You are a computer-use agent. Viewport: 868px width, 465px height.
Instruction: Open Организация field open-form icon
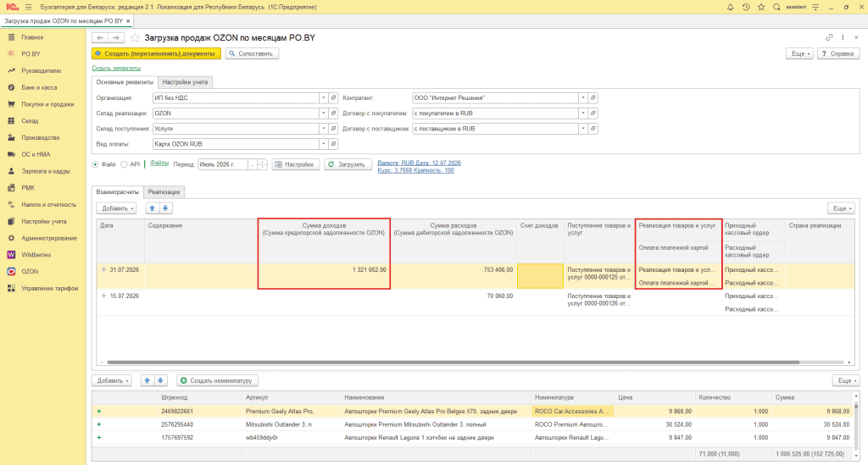tap(333, 98)
